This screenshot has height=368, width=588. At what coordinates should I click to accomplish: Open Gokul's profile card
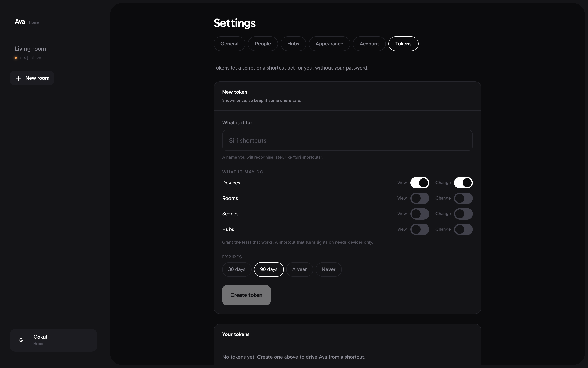tap(53, 340)
